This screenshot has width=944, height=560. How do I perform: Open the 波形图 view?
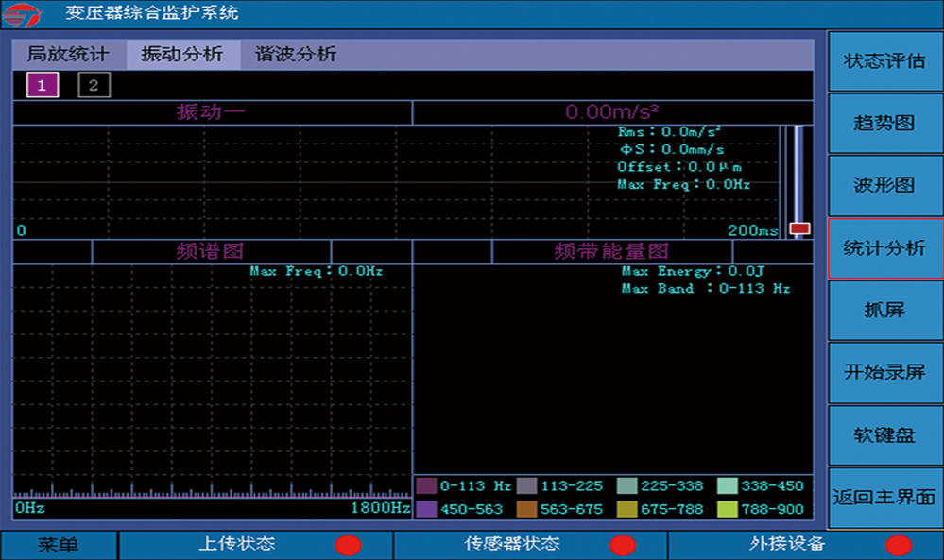[x=884, y=185]
